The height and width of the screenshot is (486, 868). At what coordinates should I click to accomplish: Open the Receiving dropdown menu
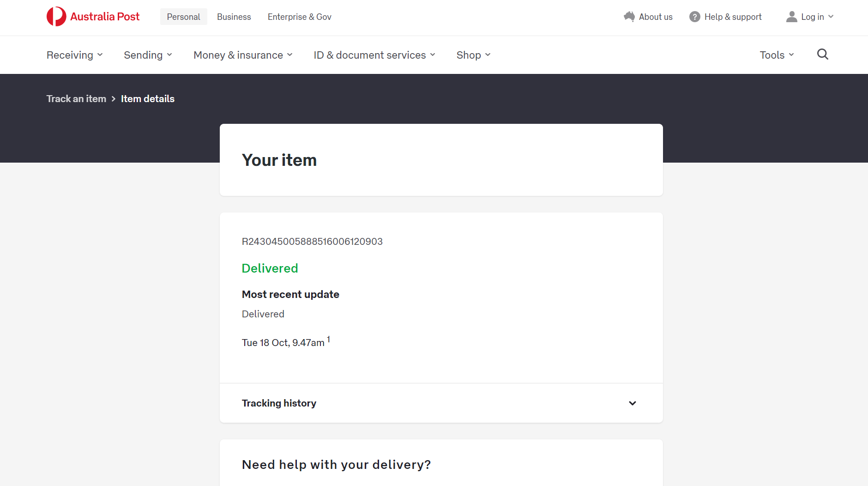74,55
